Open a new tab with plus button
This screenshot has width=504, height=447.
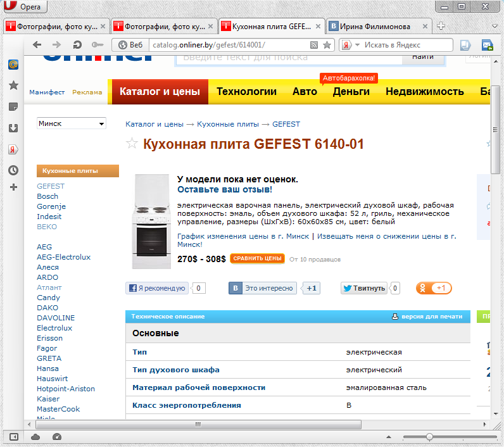point(441,26)
